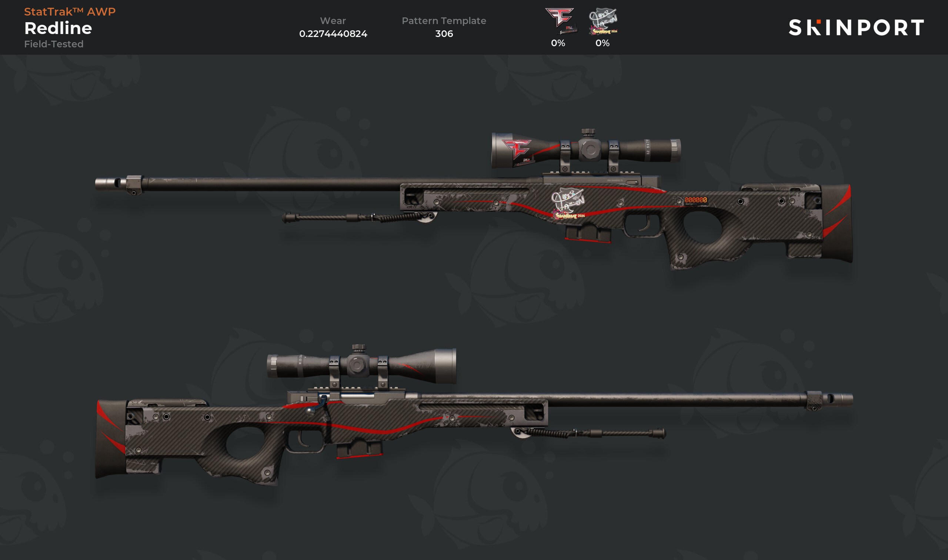
Task: Click the orange StatTrak kill counter display
Action: tap(695, 200)
